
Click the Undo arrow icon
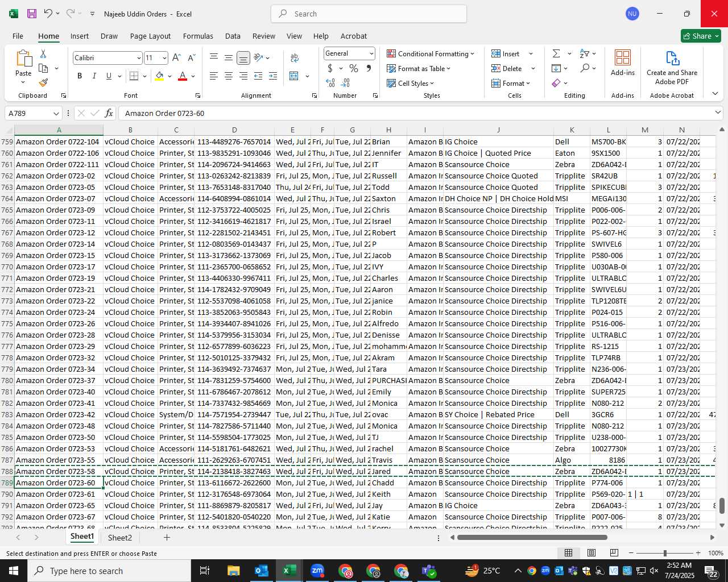click(48, 14)
